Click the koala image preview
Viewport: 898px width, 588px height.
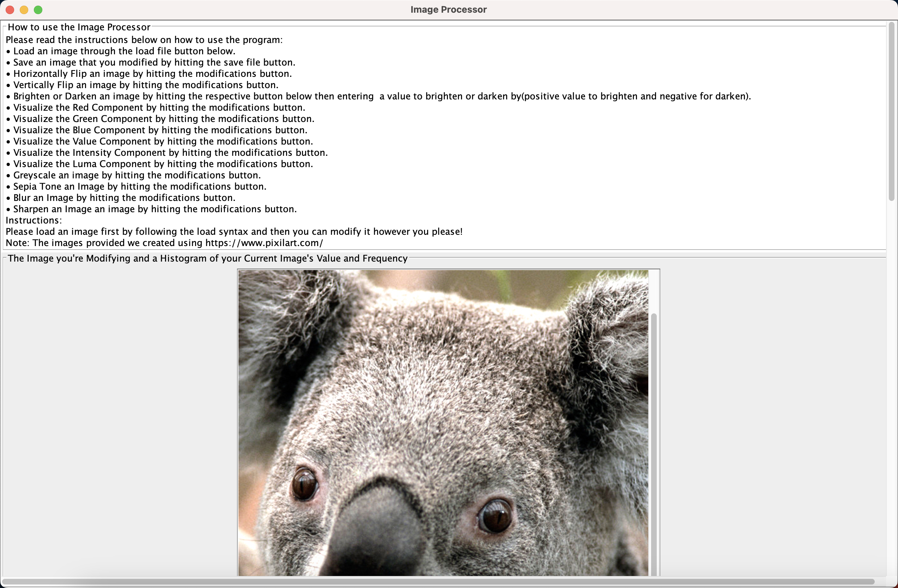[443, 423]
